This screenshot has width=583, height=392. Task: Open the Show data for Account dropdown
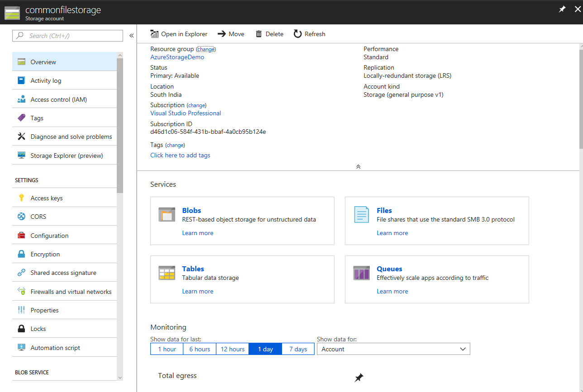[x=393, y=349]
